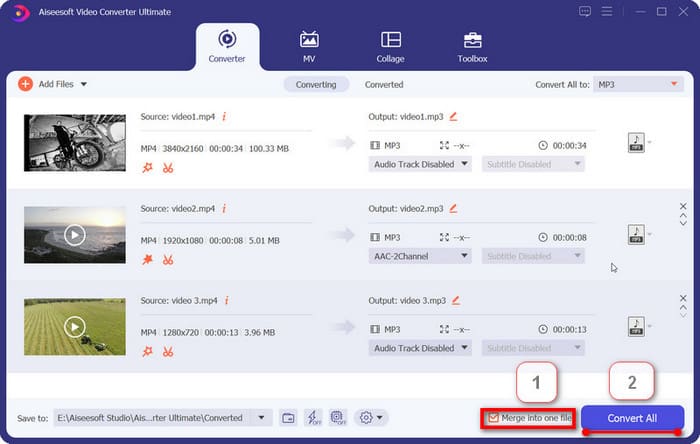
Task: Rename output video 3.mp3 with pencil icon
Action: click(x=456, y=300)
